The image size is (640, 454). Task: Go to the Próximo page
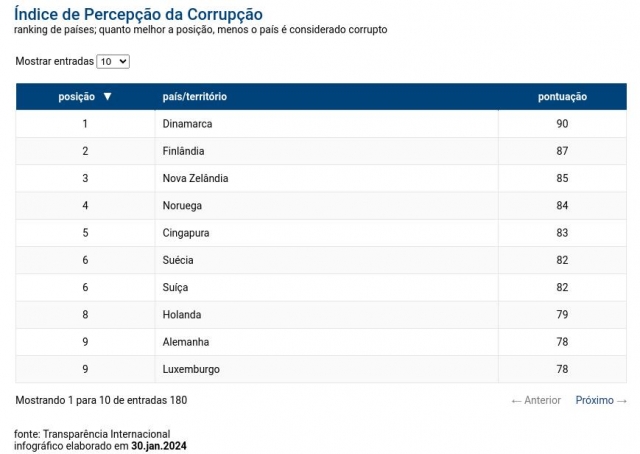(x=601, y=401)
